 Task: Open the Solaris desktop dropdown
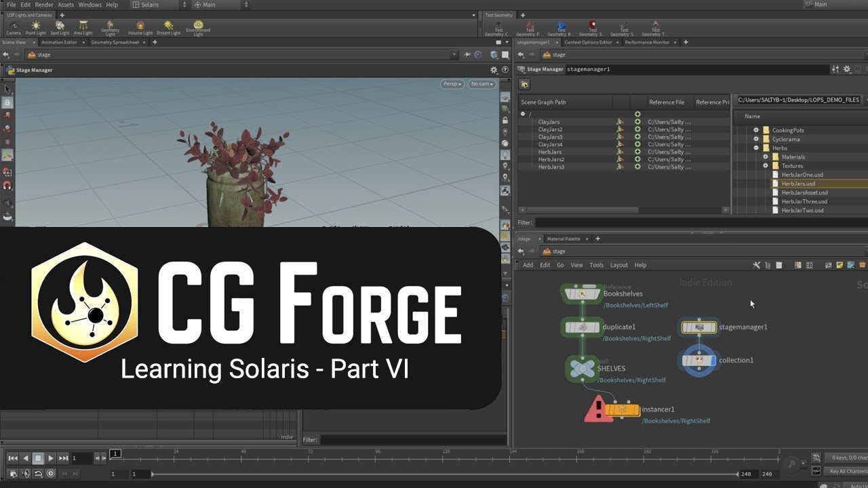159,5
